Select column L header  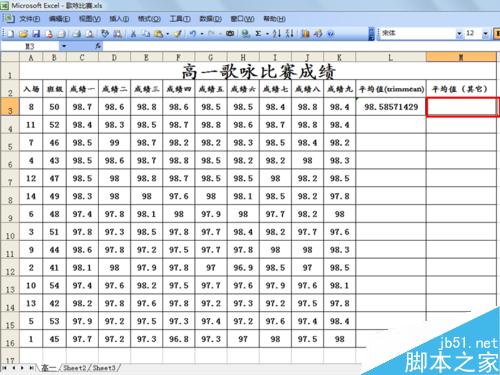[391, 57]
